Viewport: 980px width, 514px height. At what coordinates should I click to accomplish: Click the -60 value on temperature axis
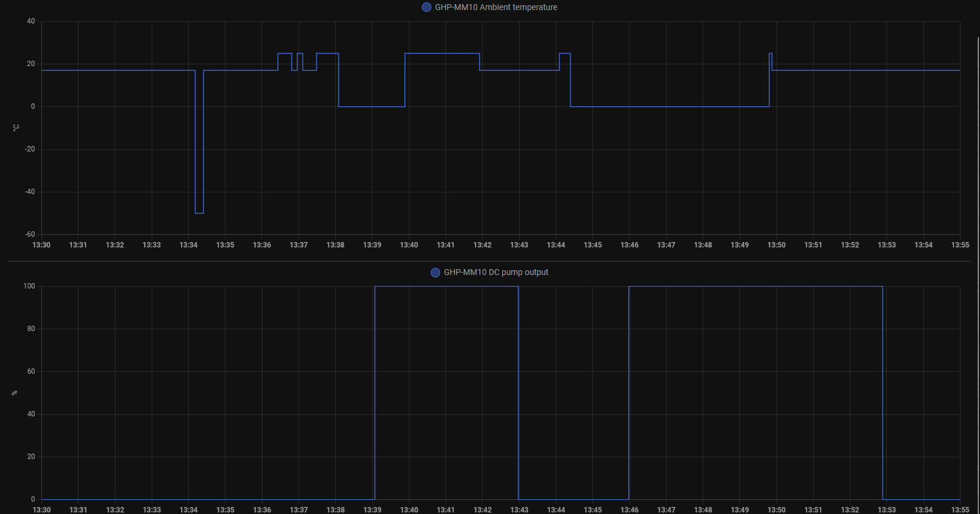pyautogui.click(x=30, y=234)
